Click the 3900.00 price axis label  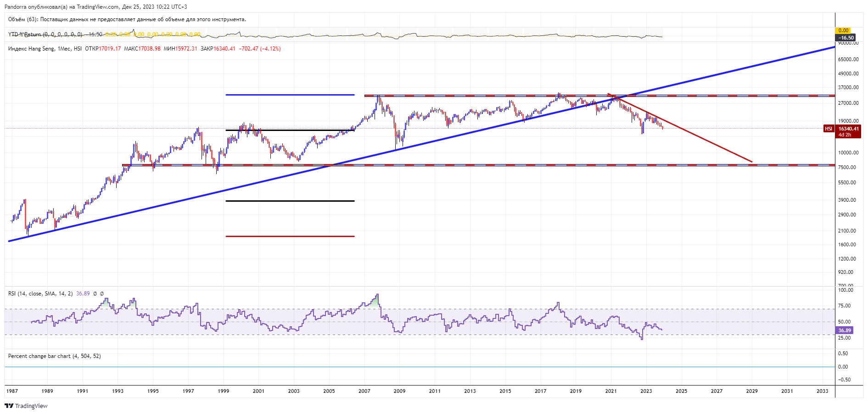click(x=847, y=200)
